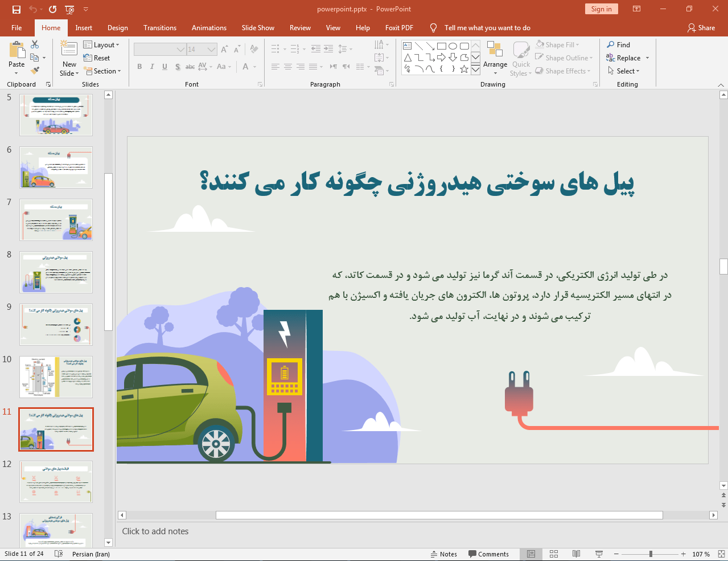Adjust the zoom slider handle
Image resolution: width=728 pixels, height=561 pixels.
[x=651, y=554]
